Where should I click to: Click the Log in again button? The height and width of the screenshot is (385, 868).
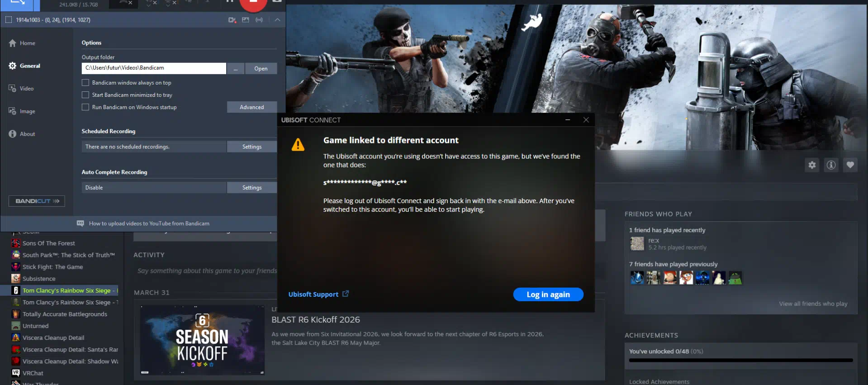point(548,295)
